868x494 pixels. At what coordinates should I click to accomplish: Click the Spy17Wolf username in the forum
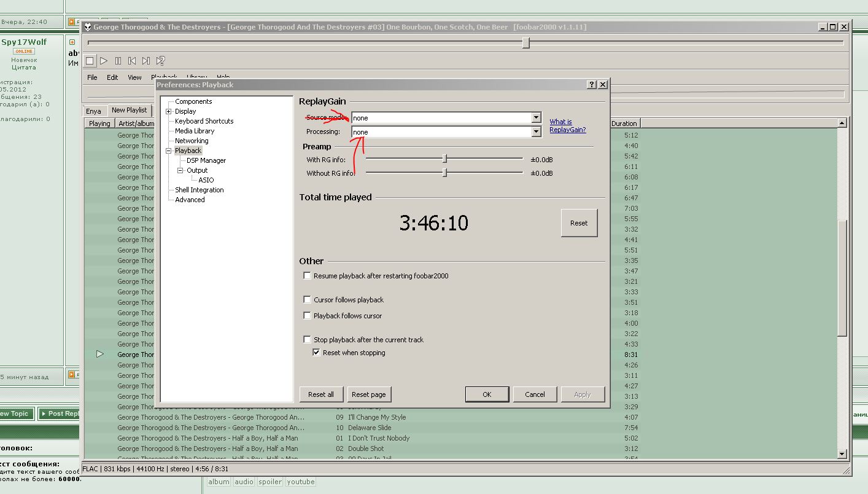coord(24,42)
